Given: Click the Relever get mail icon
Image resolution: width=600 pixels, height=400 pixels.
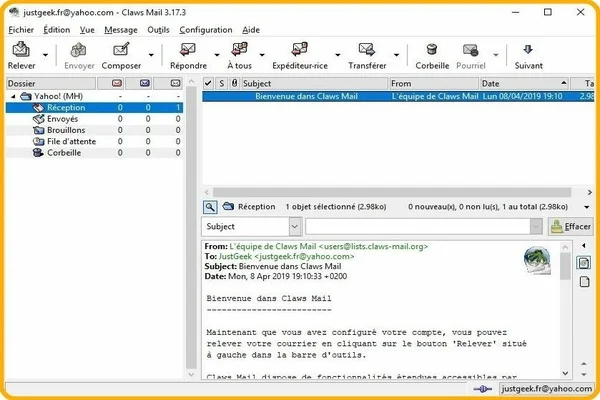Looking at the screenshot, I should [x=21, y=50].
